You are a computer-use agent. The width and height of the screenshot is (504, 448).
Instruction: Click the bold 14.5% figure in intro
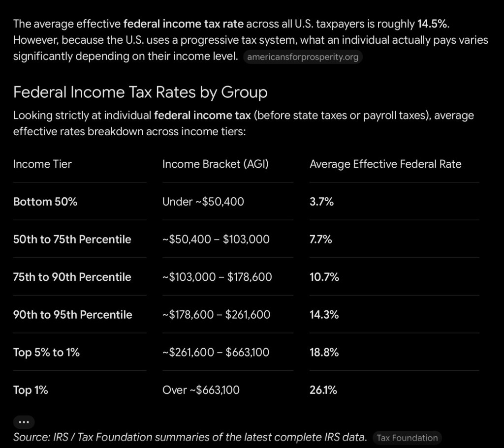tap(432, 24)
